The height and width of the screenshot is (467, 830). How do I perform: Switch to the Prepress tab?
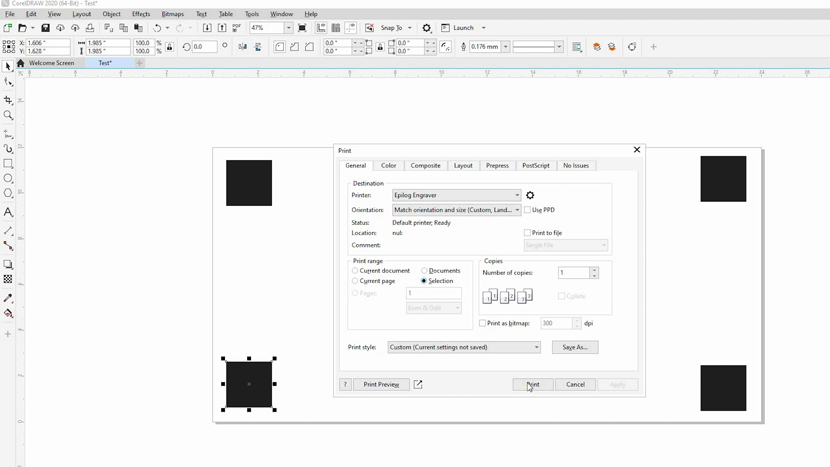coord(497,165)
